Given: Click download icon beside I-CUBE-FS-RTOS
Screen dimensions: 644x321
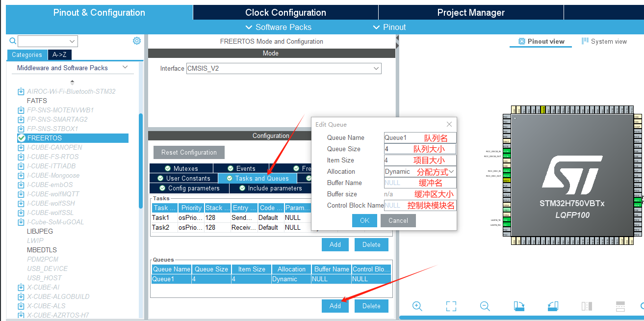Looking at the screenshot, I should pyautogui.click(x=21, y=157).
